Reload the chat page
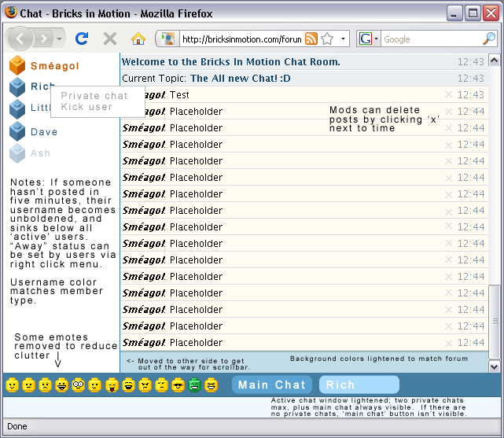Image resolution: width=504 pixels, height=438 pixels. pyautogui.click(x=82, y=39)
